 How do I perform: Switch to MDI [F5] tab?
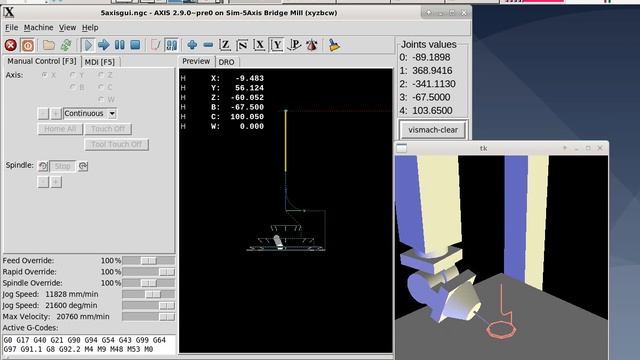click(x=100, y=62)
